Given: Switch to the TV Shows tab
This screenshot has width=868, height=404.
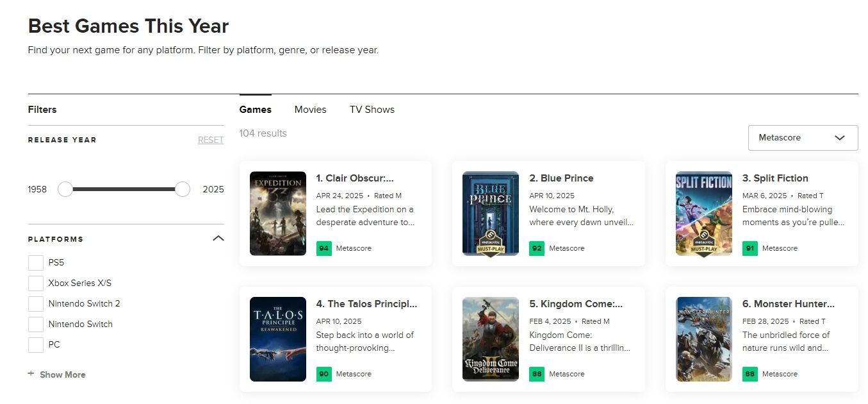Looking at the screenshot, I should coord(372,110).
